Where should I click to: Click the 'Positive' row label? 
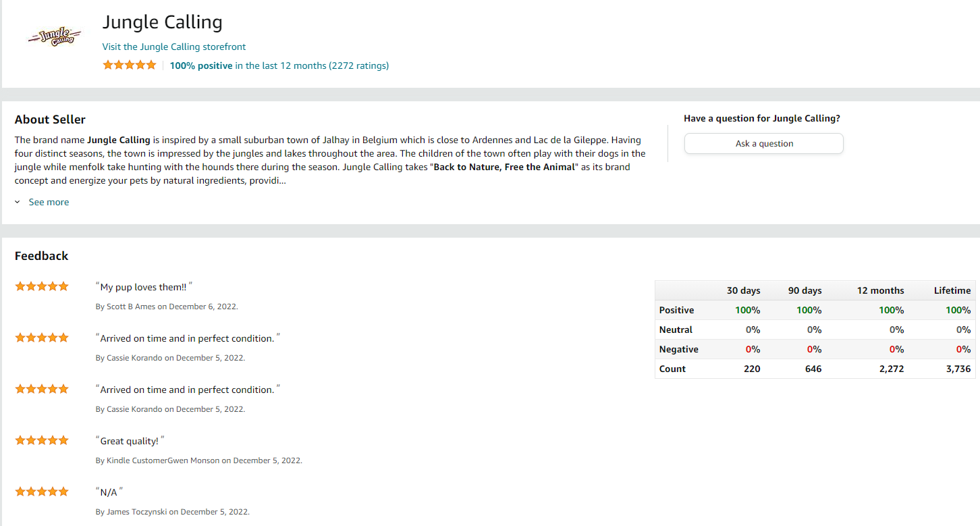click(676, 310)
